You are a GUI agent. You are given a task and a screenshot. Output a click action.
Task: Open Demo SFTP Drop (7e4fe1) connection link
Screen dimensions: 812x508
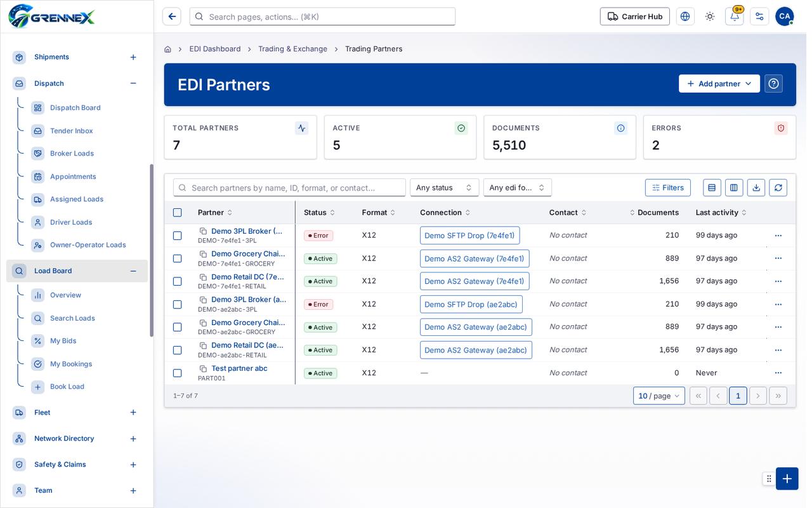469,236
